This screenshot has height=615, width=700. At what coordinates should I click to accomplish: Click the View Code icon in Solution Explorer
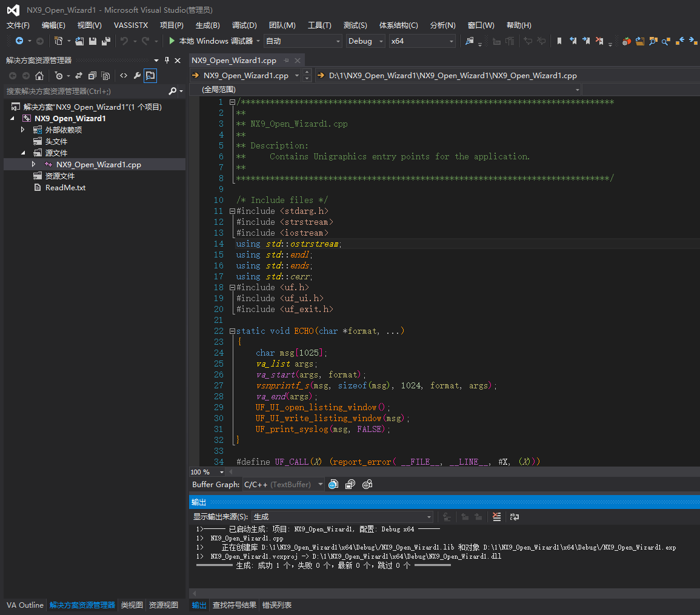(x=124, y=76)
